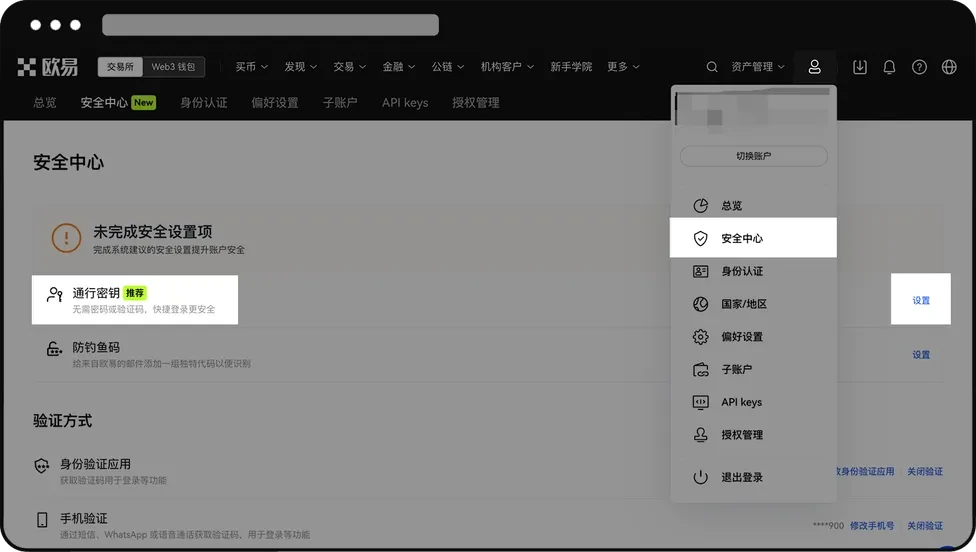Open the notifications bell icon
The width and height of the screenshot is (976, 552).
tap(889, 67)
